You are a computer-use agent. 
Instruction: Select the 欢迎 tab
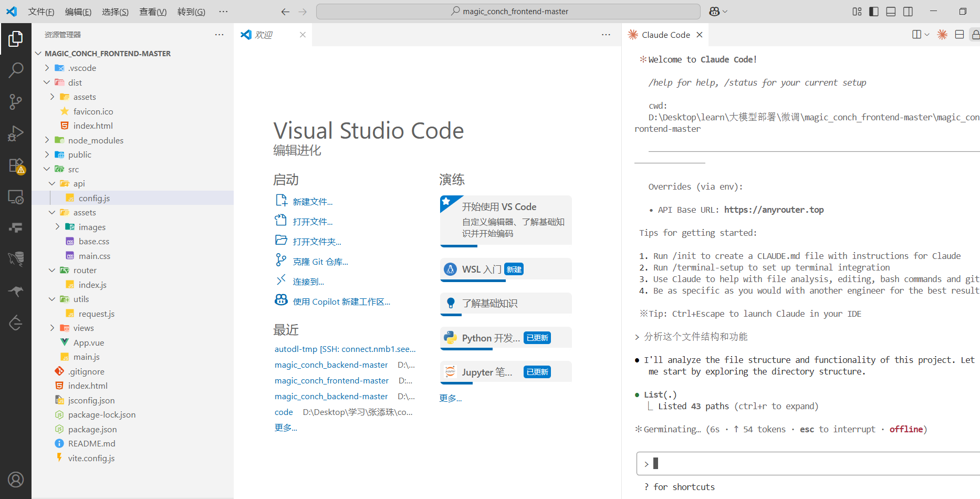tap(273, 35)
